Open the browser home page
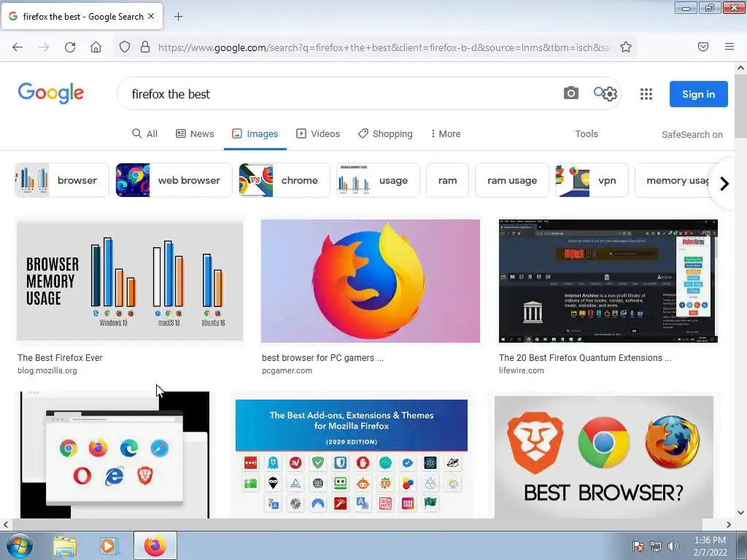Image resolution: width=747 pixels, height=560 pixels. tap(96, 47)
